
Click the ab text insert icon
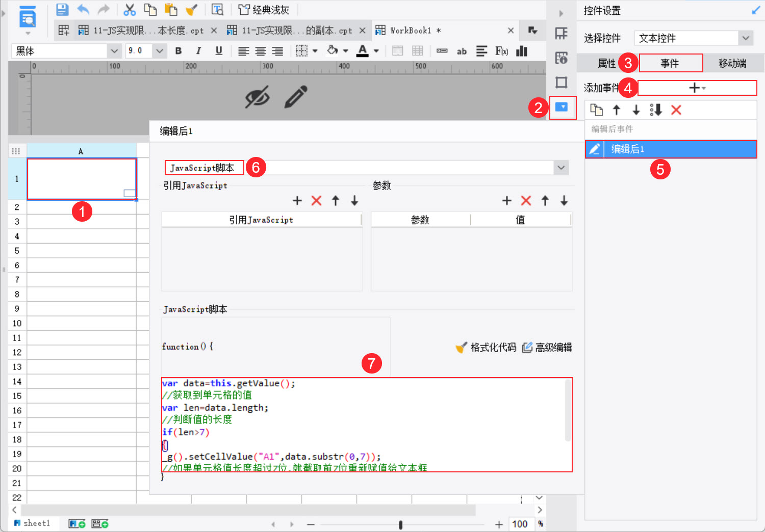coord(462,51)
